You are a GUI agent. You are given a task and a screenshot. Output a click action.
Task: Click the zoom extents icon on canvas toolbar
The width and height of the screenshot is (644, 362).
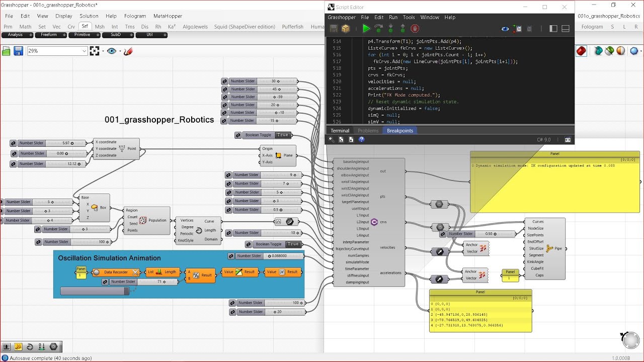(94, 51)
